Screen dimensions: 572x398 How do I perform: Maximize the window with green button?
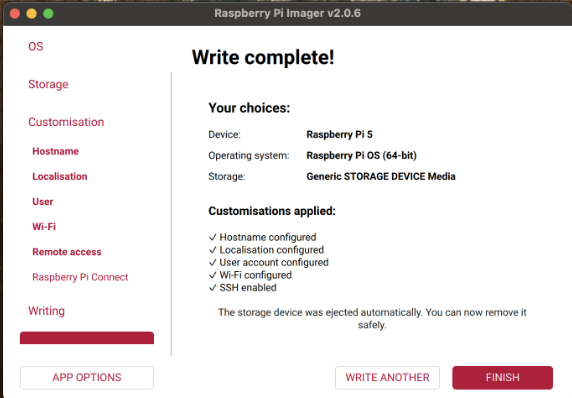48,13
